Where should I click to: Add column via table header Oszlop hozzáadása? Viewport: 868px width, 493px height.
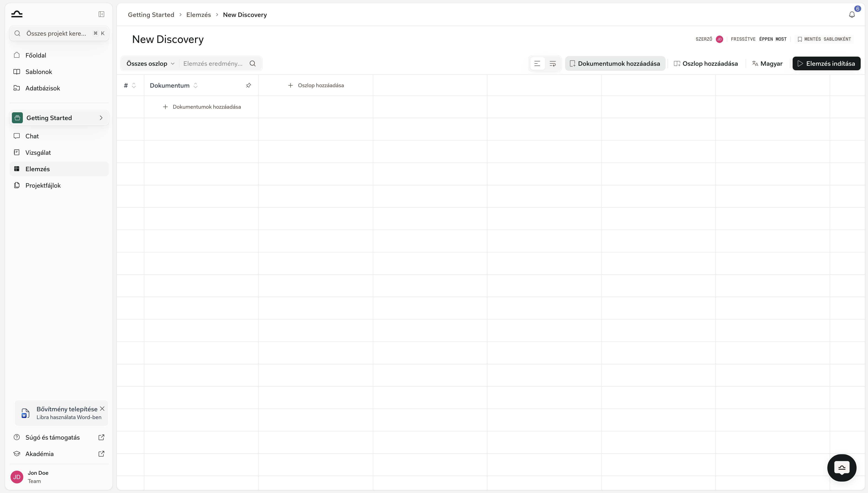pos(316,85)
